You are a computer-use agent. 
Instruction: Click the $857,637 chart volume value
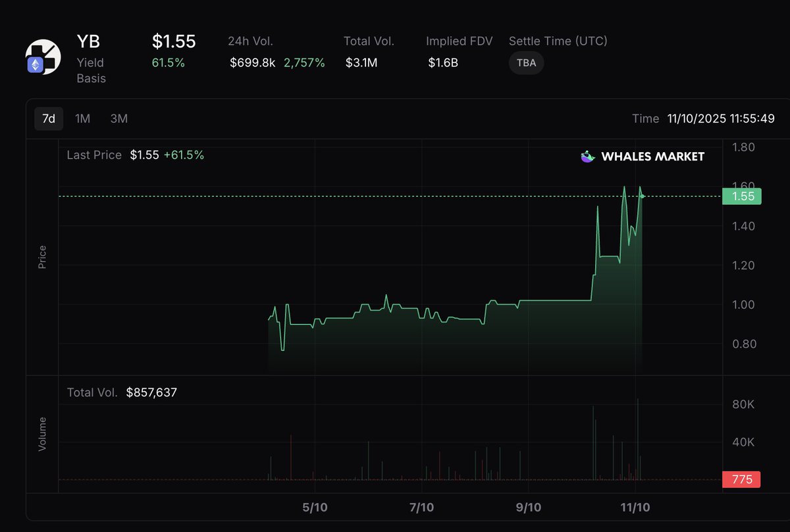[x=151, y=392]
